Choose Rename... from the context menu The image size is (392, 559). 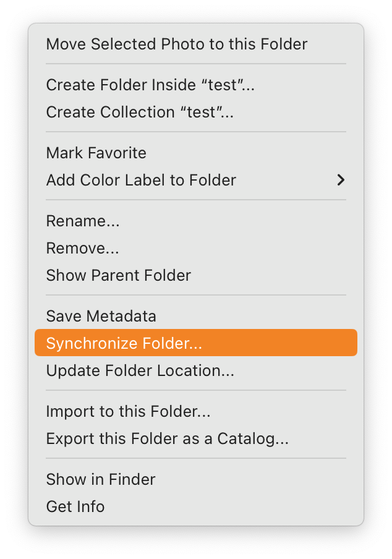click(x=83, y=221)
